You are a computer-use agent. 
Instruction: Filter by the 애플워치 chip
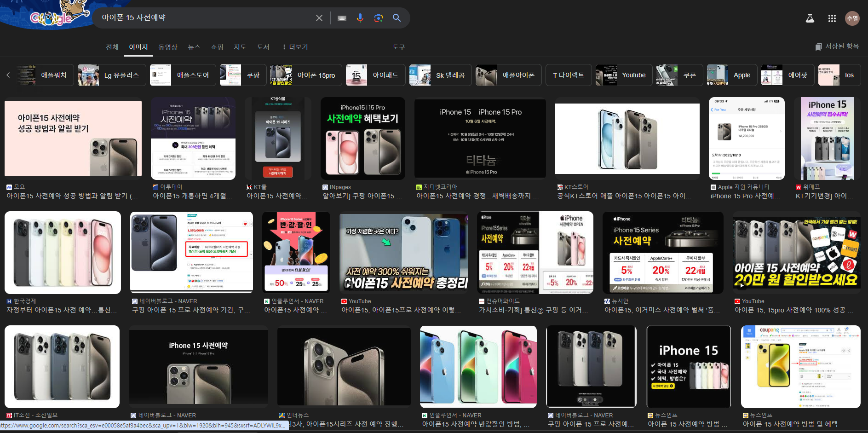(45, 75)
